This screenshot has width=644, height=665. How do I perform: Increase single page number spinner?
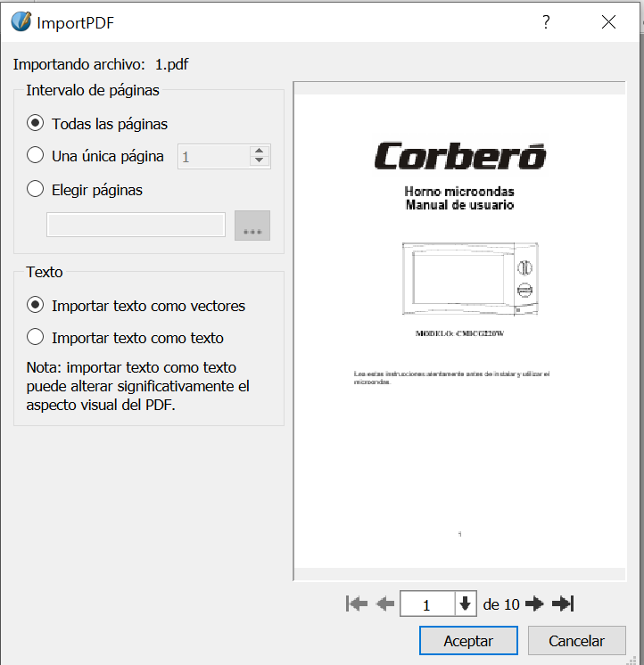[x=260, y=151]
